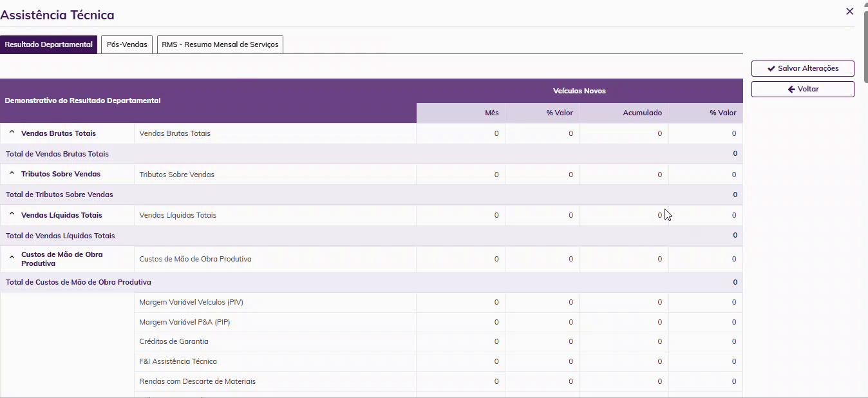The height and width of the screenshot is (398, 868).
Task: Edit Mês value for Margem Variável Veículos (PIV)
Action: tap(460, 302)
